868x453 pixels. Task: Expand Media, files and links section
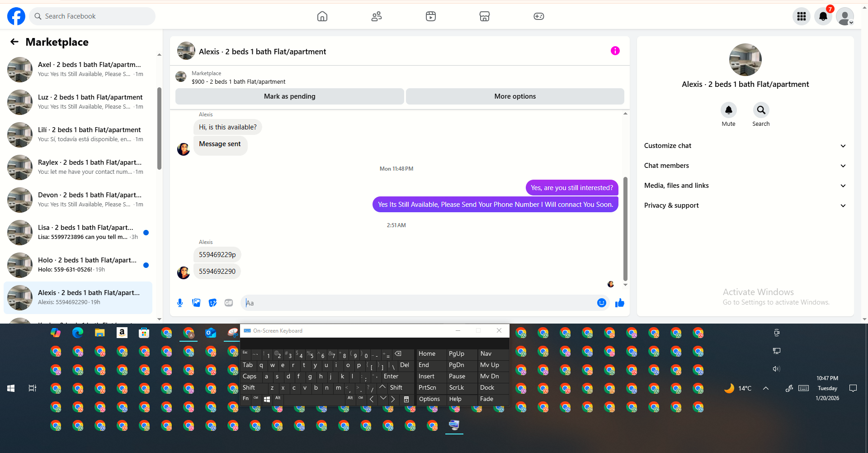point(745,186)
